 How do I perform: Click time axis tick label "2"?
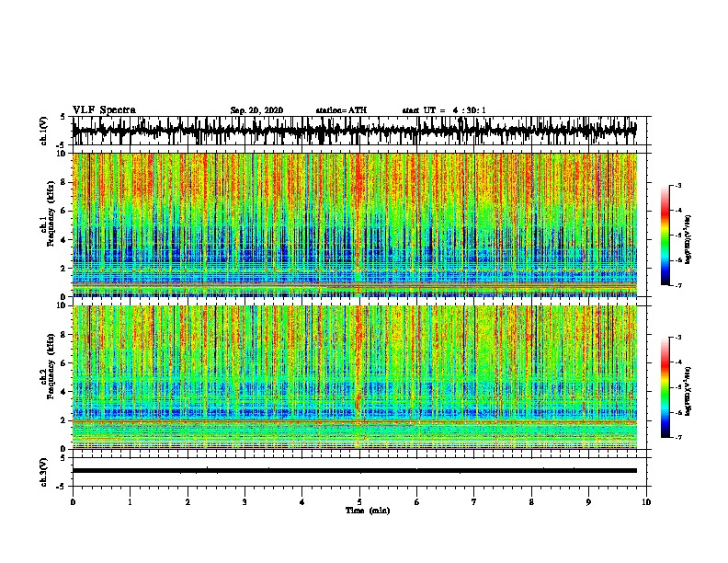pos(188,502)
